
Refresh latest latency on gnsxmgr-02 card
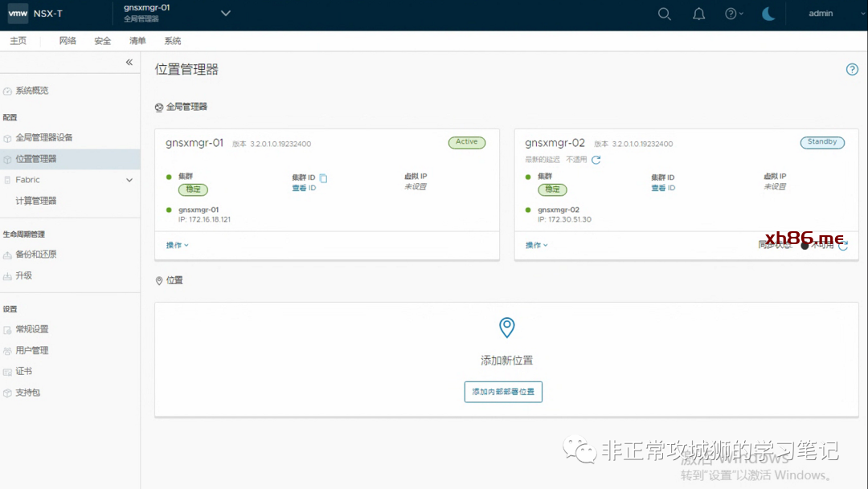coord(596,160)
